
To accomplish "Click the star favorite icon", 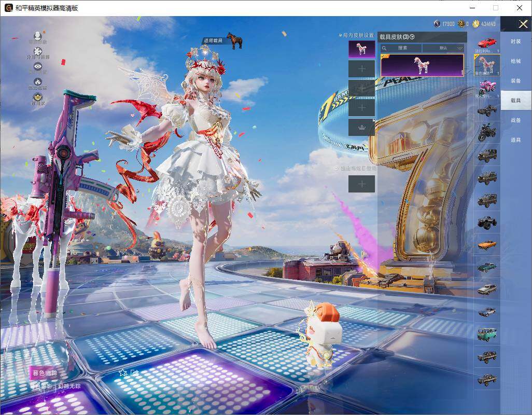I will pos(123,373).
